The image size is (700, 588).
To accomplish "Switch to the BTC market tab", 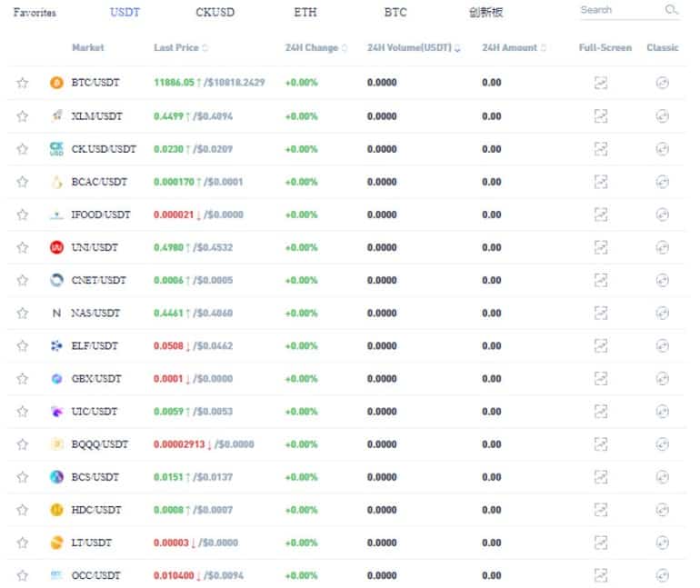I will (x=395, y=12).
